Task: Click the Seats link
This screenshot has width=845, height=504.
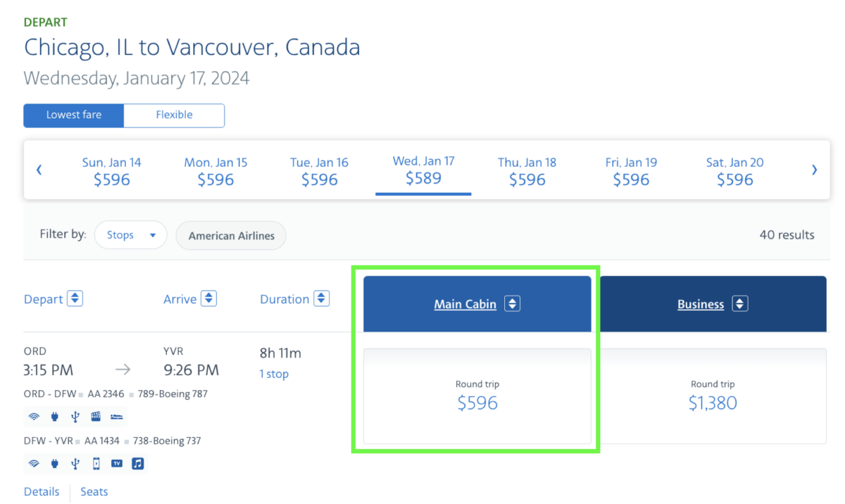Action: (x=94, y=491)
